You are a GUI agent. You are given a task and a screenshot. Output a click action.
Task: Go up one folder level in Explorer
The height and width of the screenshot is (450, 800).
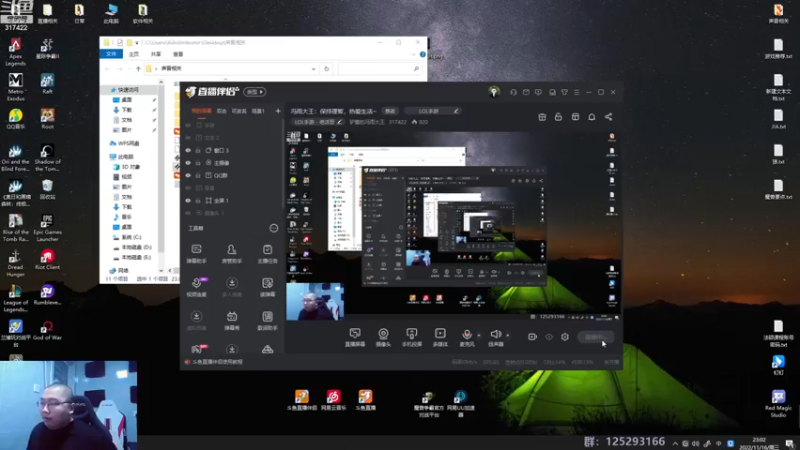[138, 68]
